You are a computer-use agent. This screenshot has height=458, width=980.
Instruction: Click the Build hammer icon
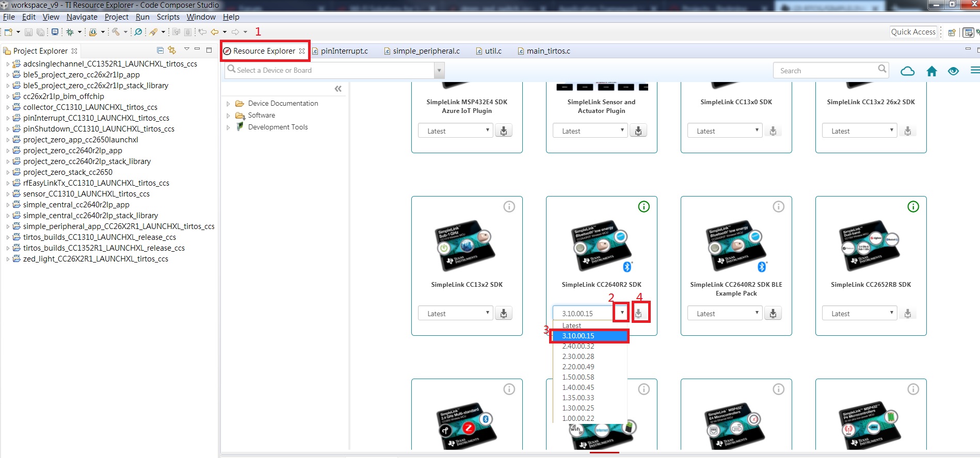(116, 32)
